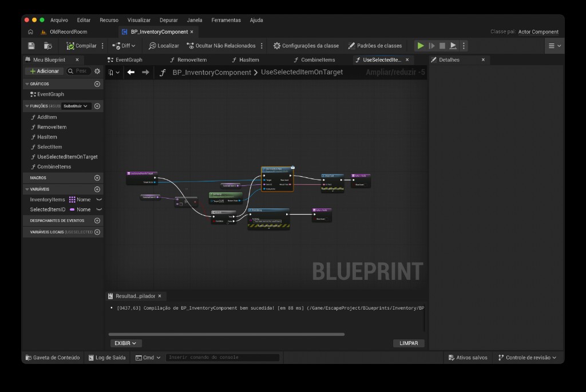
Task: Start Play in Editor
Action: coord(421,46)
